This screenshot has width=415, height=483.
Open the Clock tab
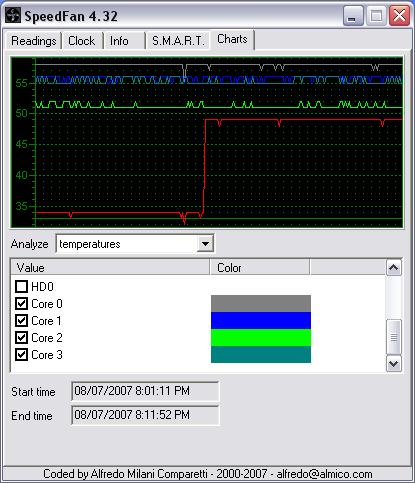(x=82, y=41)
